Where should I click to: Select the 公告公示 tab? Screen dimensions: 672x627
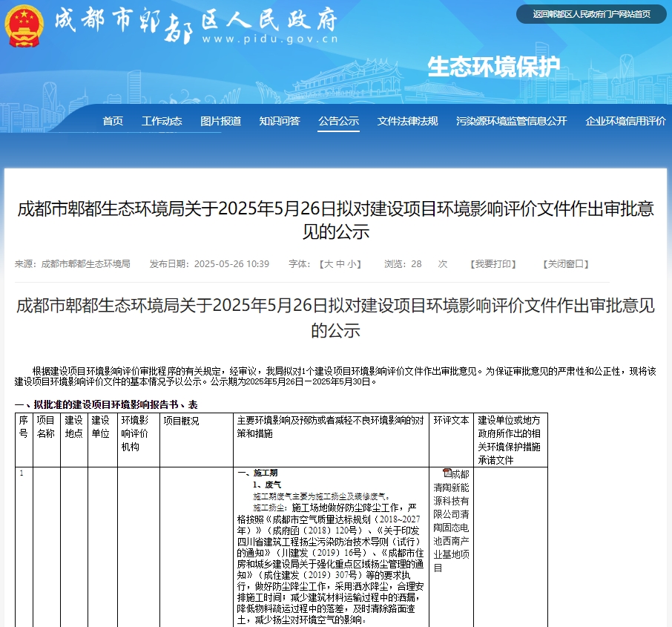click(x=337, y=121)
